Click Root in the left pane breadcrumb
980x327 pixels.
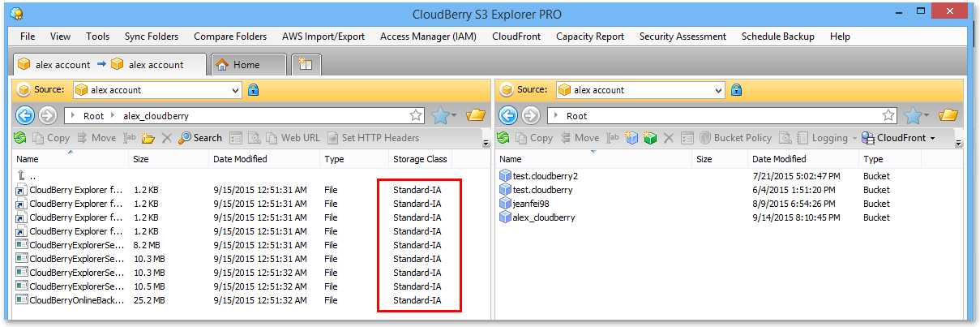[94, 116]
